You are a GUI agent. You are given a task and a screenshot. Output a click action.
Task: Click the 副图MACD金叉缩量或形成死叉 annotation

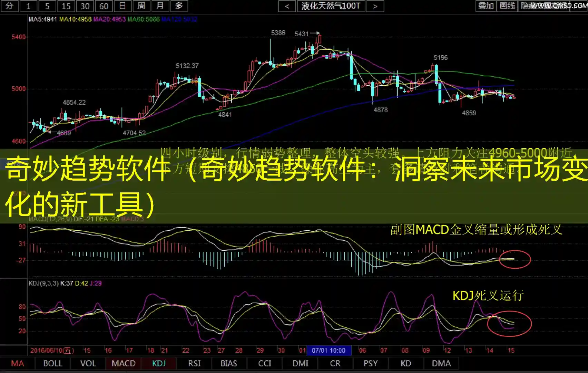(477, 230)
